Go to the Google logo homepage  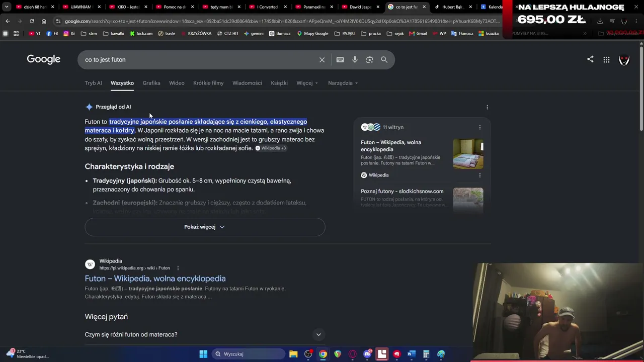(44, 59)
